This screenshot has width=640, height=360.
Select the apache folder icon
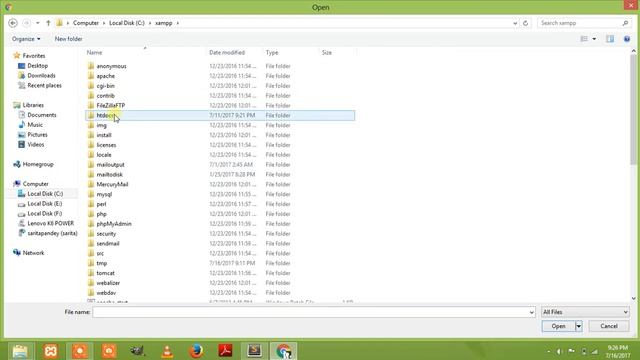coord(91,76)
